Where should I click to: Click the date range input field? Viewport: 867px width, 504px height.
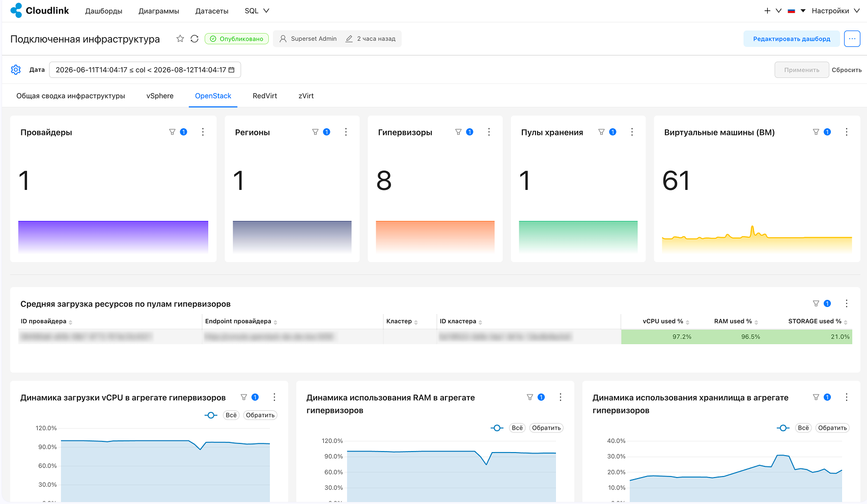click(145, 70)
